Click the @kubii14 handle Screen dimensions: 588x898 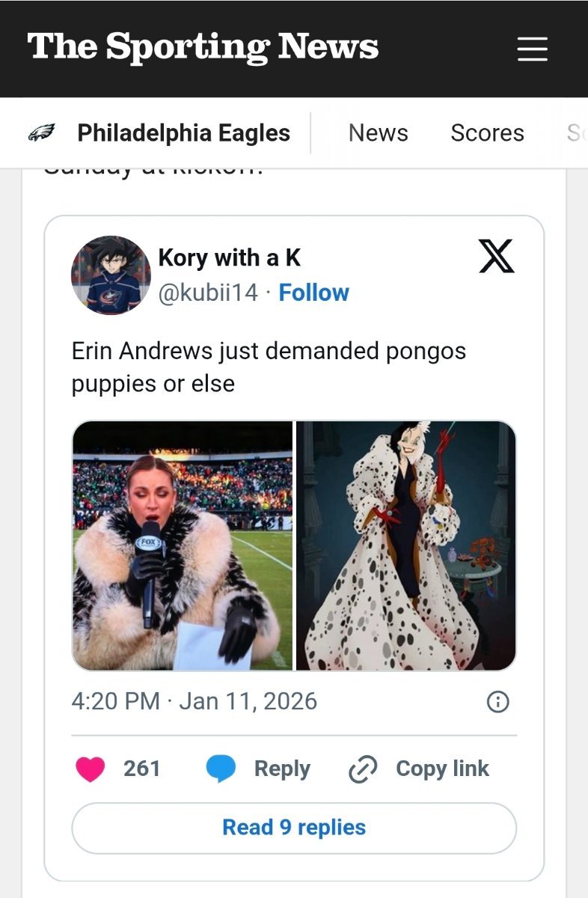coord(208,293)
